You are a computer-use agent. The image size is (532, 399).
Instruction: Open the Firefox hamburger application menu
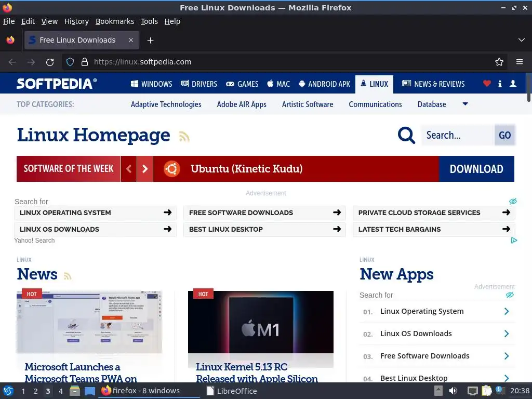(x=520, y=62)
